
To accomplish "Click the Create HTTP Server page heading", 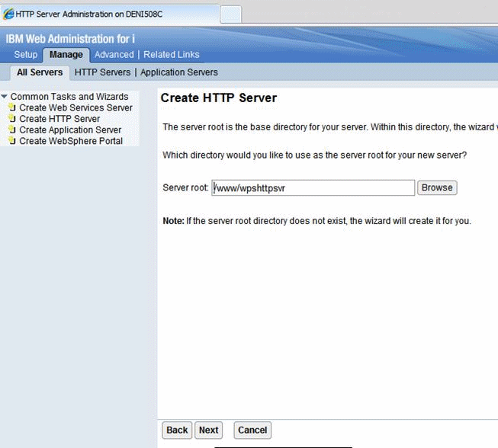I will (219, 98).
